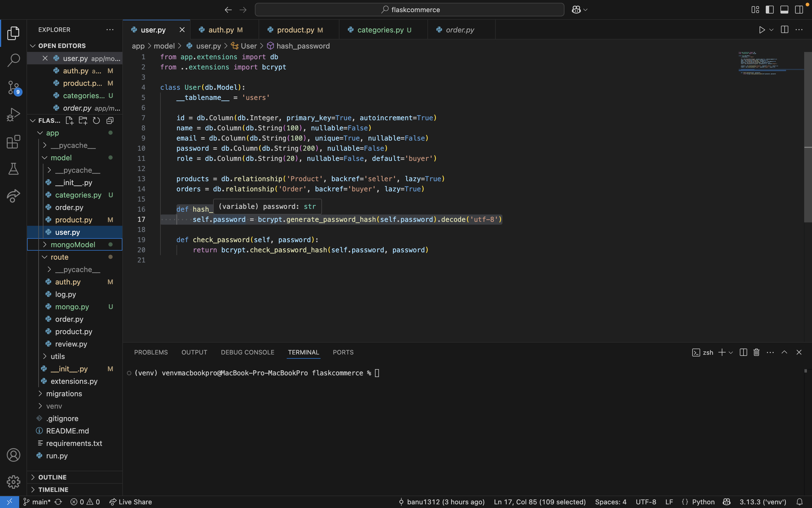The width and height of the screenshot is (812, 508).
Task: Select the 3.13.3 ('venv') interpreter
Action: coord(763,502)
